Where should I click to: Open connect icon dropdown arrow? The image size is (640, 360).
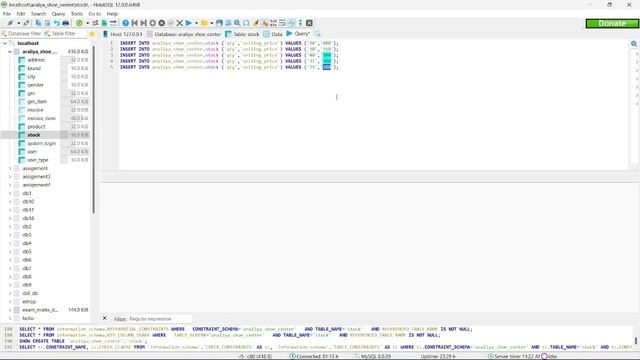tap(18, 23)
